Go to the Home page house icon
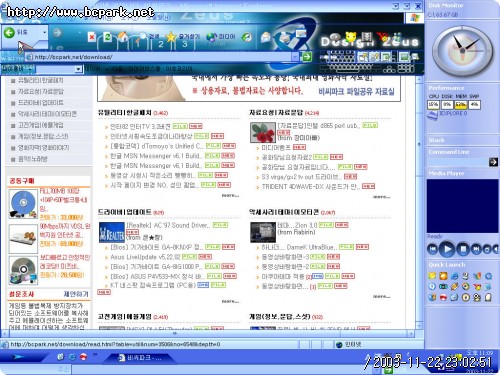Screen dimensions: 500x375 pyautogui.click(x=123, y=36)
